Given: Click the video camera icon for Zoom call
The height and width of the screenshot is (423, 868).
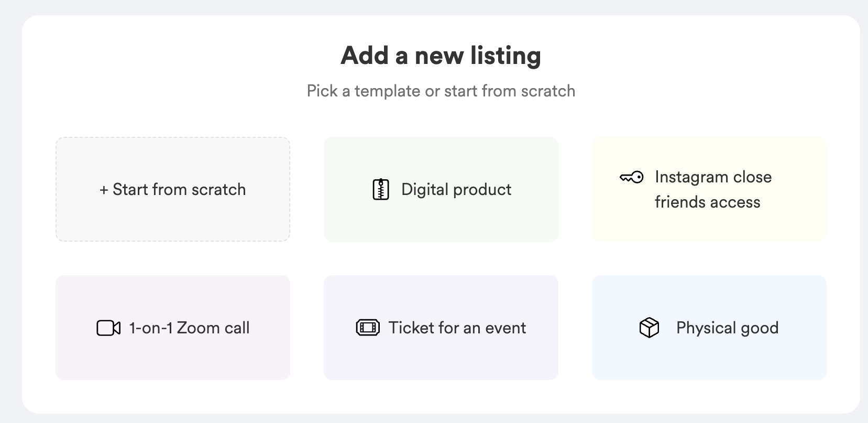Looking at the screenshot, I should pyautogui.click(x=108, y=328).
